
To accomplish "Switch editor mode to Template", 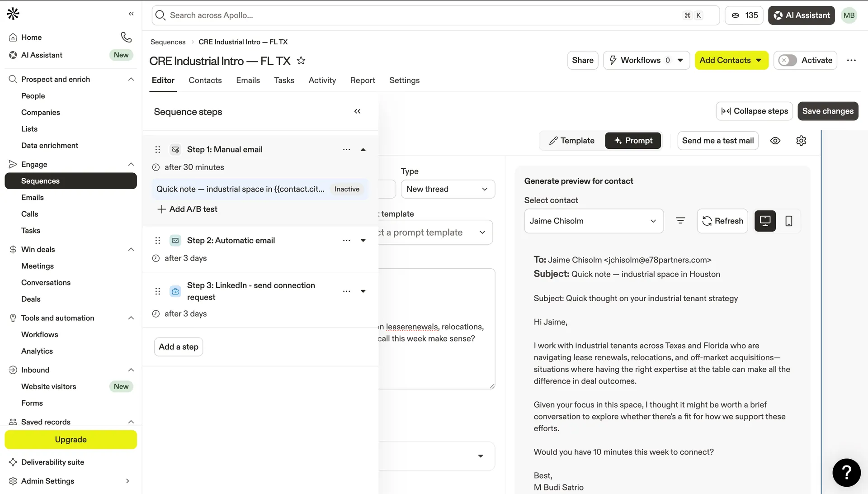I will click(x=571, y=141).
